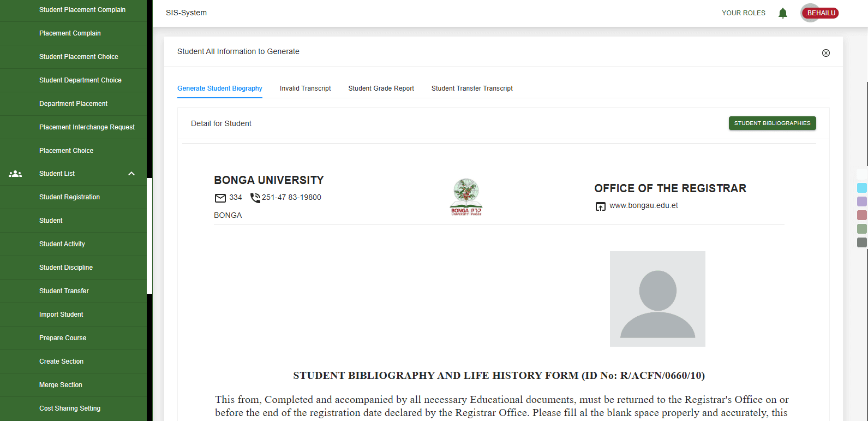The width and height of the screenshot is (868, 421).
Task: Click the Student List group icon
Action: coord(15,174)
